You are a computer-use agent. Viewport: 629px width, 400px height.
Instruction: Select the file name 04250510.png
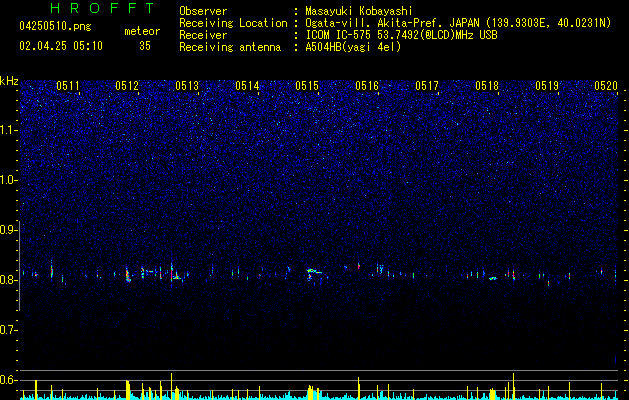[55, 27]
